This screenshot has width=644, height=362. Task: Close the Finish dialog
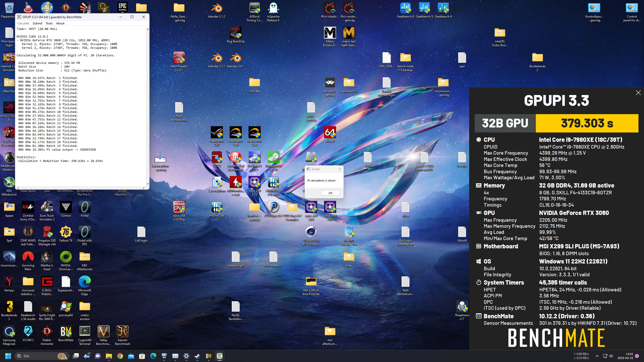click(340, 169)
